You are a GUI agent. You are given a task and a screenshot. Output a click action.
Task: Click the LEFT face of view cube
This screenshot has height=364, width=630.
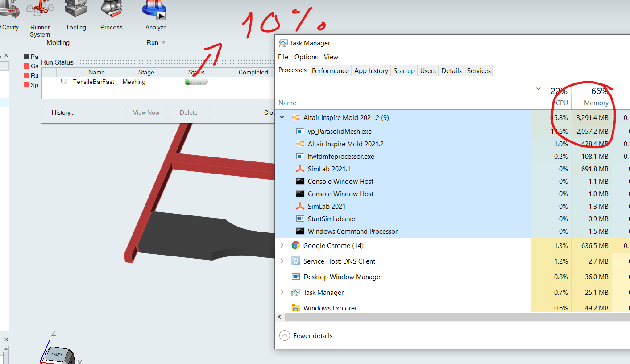(57, 355)
